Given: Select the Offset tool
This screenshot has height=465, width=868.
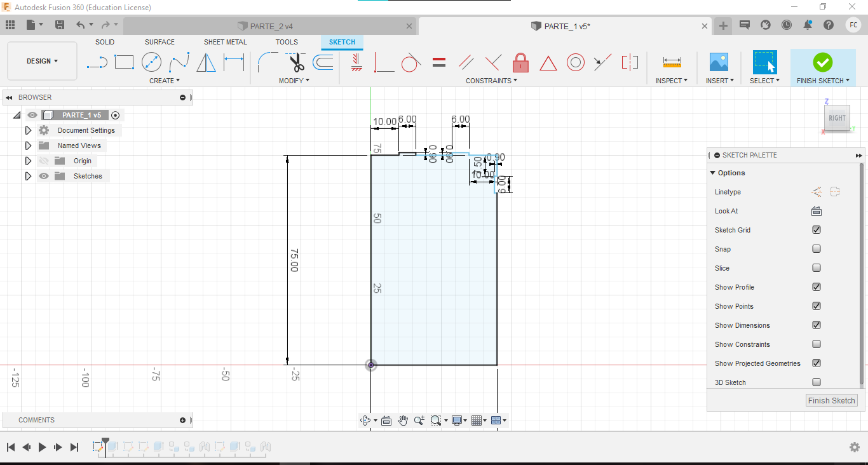Looking at the screenshot, I should click(x=323, y=62).
